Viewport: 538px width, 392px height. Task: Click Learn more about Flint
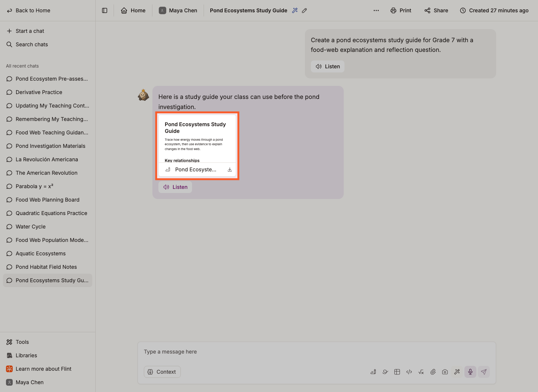pos(47,369)
